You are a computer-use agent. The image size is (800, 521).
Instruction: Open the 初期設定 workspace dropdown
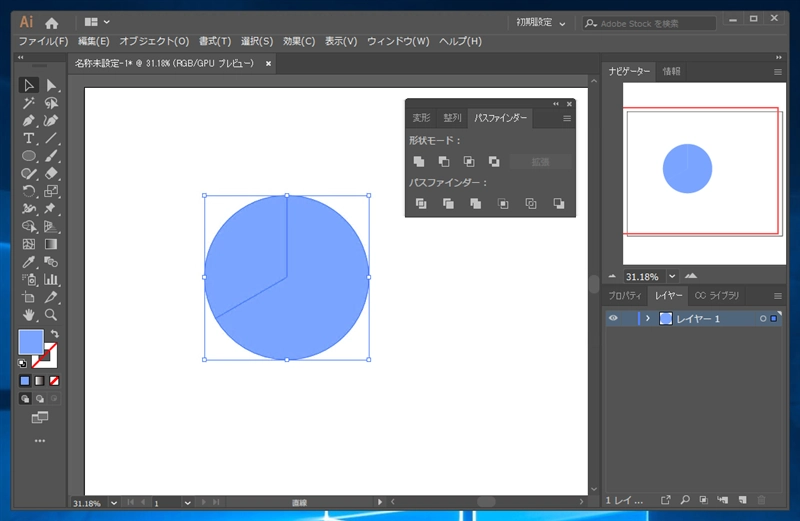pos(541,22)
